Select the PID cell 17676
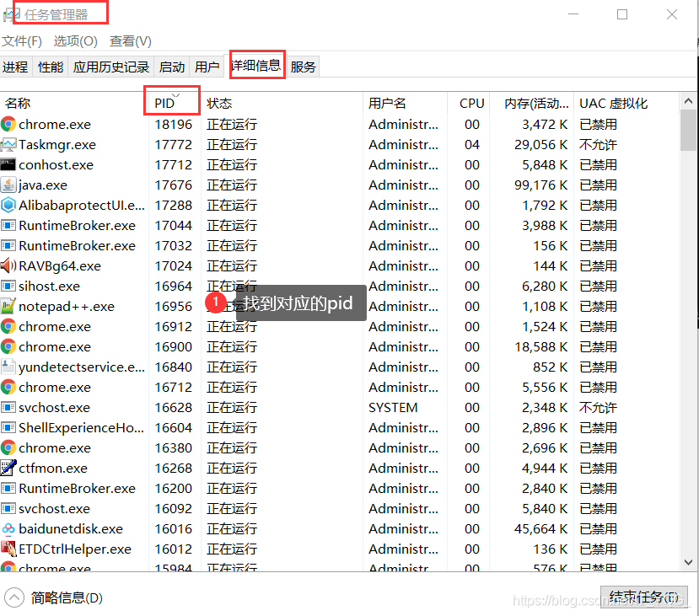The height and width of the screenshot is (616, 699). pos(174,185)
